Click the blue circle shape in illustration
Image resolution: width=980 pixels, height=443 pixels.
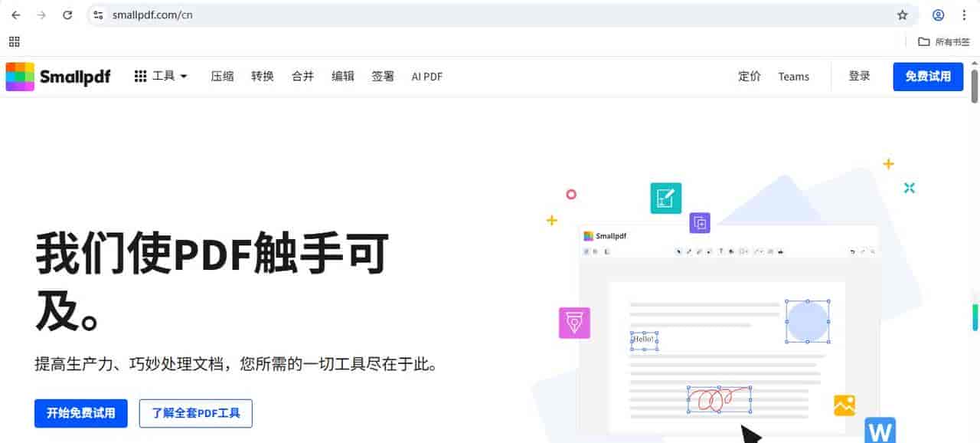(808, 321)
